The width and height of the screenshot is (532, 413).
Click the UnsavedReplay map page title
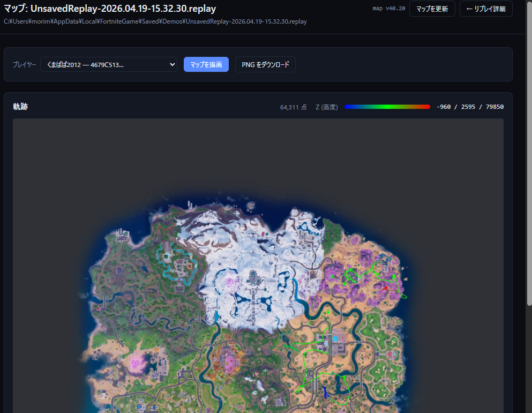coord(107,8)
